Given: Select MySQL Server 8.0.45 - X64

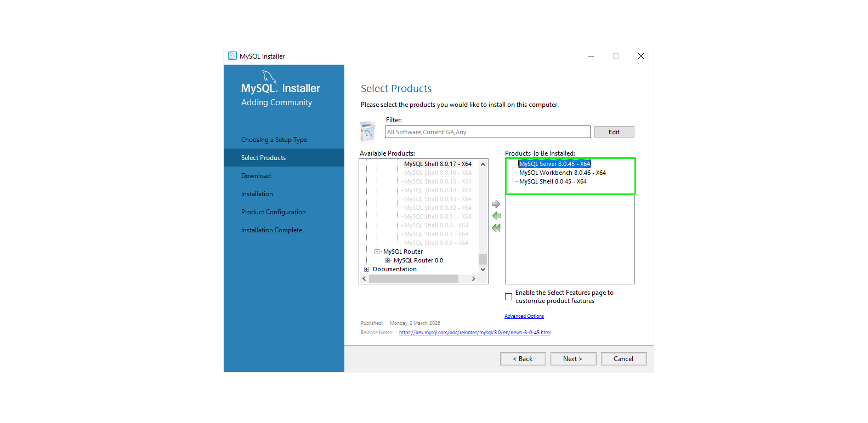Looking at the screenshot, I should tap(555, 164).
